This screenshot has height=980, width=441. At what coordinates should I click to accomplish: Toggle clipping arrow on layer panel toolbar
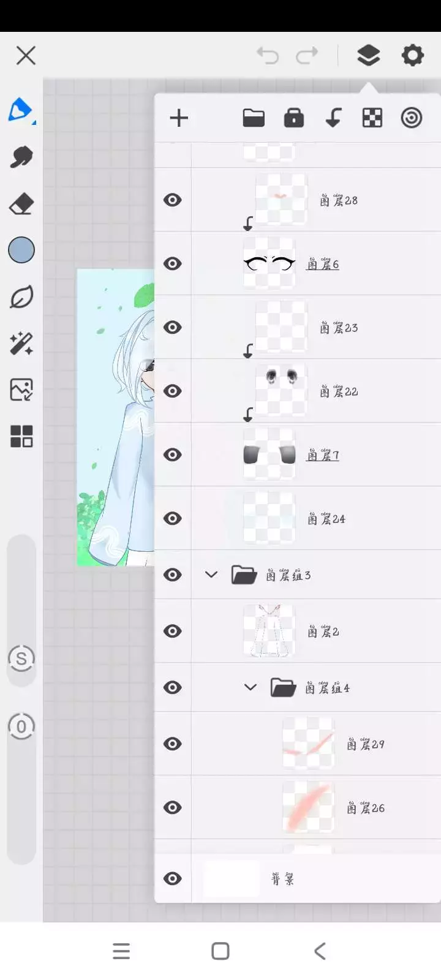tap(333, 118)
